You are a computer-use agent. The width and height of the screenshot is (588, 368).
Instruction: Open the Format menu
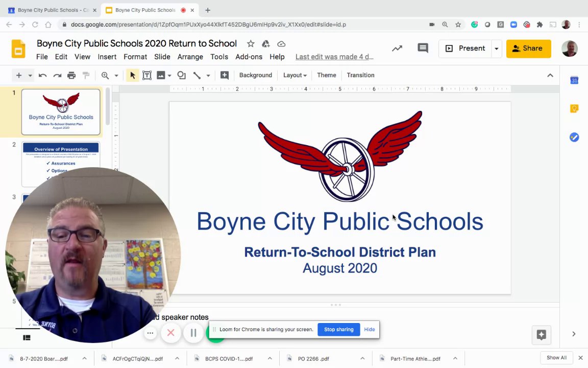[x=135, y=57]
